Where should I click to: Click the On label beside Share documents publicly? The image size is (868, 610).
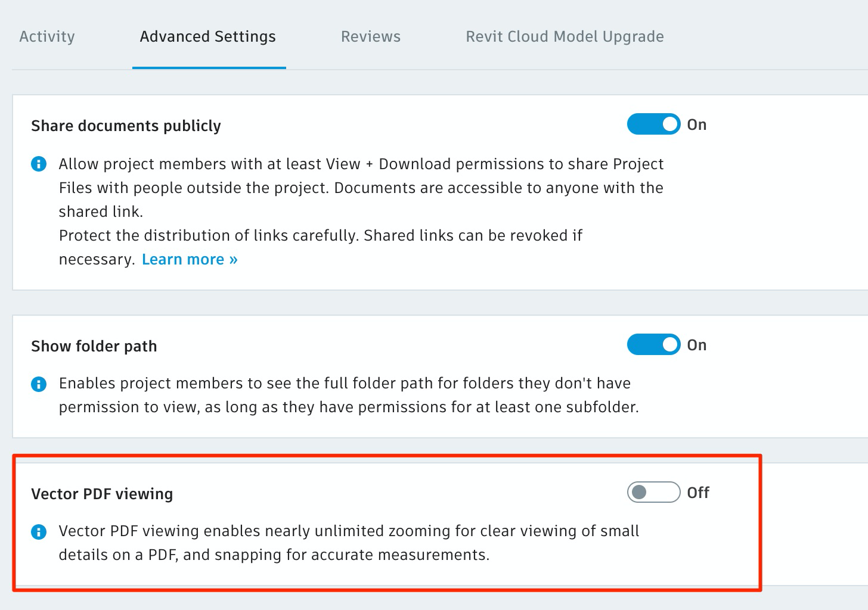coord(697,125)
